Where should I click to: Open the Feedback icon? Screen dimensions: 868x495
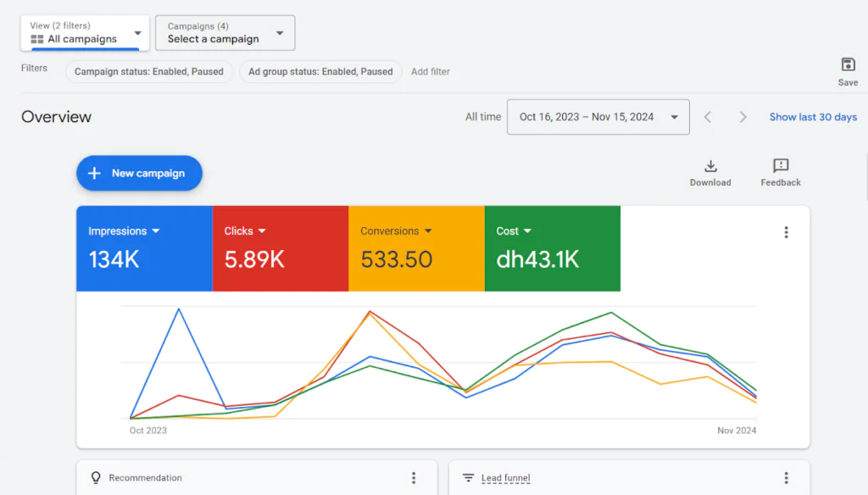pos(781,166)
